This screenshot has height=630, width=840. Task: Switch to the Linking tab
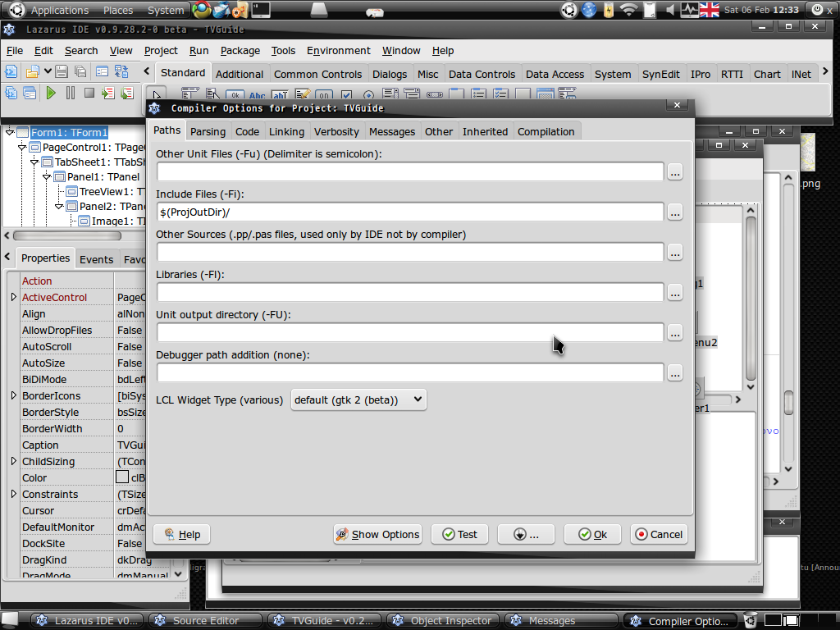pyautogui.click(x=286, y=131)
